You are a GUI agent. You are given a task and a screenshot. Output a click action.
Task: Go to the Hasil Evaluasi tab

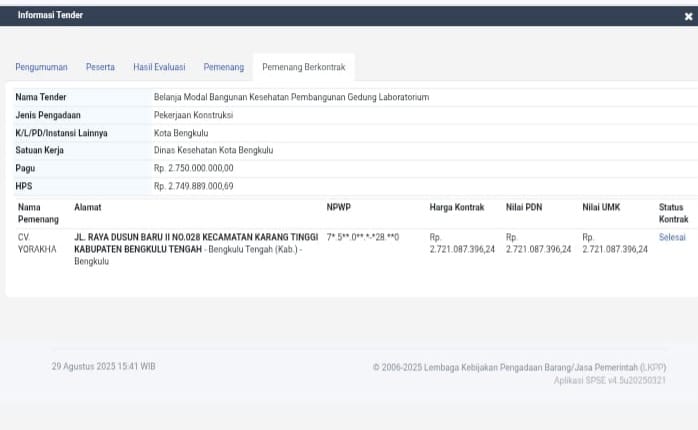click(x=159, y=67)
